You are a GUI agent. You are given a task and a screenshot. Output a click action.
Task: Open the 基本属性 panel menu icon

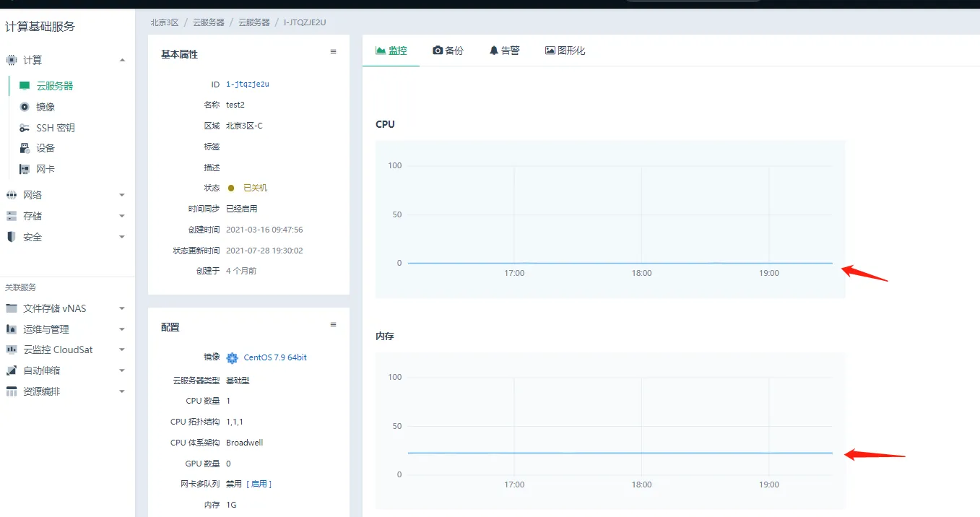[x=333, y=52]
